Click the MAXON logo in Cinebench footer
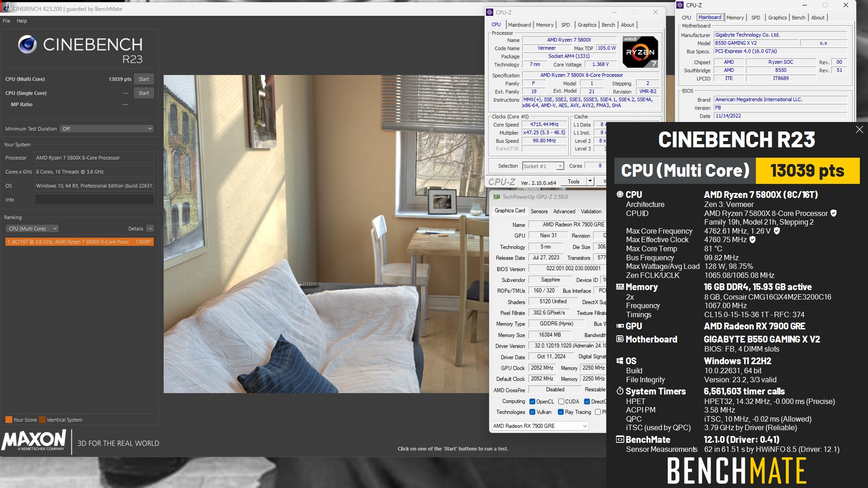 pyautogui.click(x=34, y=440)
